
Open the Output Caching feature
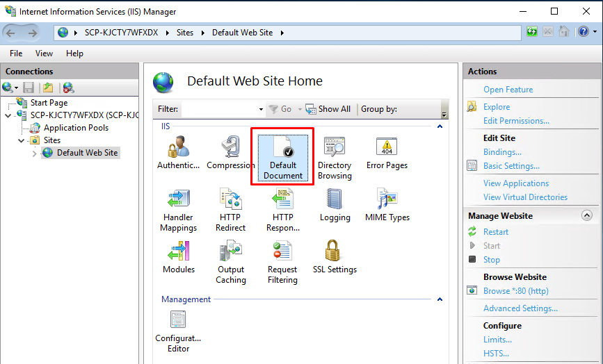pyautogui.click(x=231, y=262)
